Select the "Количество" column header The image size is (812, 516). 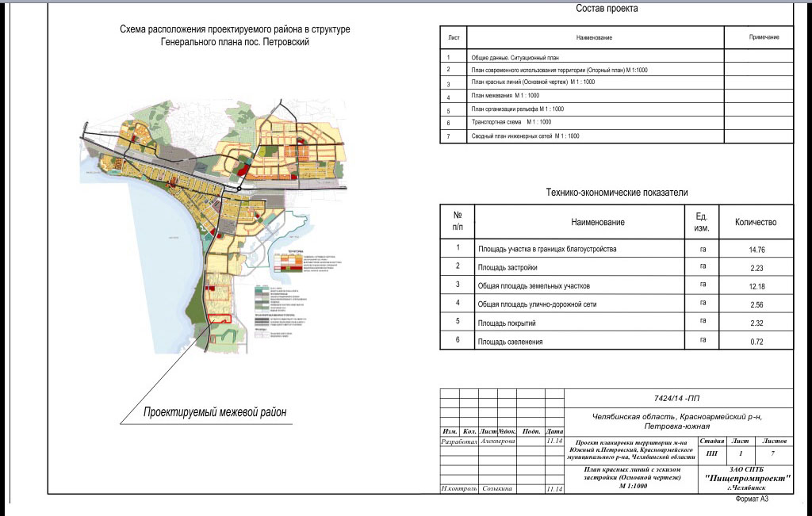pos(756,223)
